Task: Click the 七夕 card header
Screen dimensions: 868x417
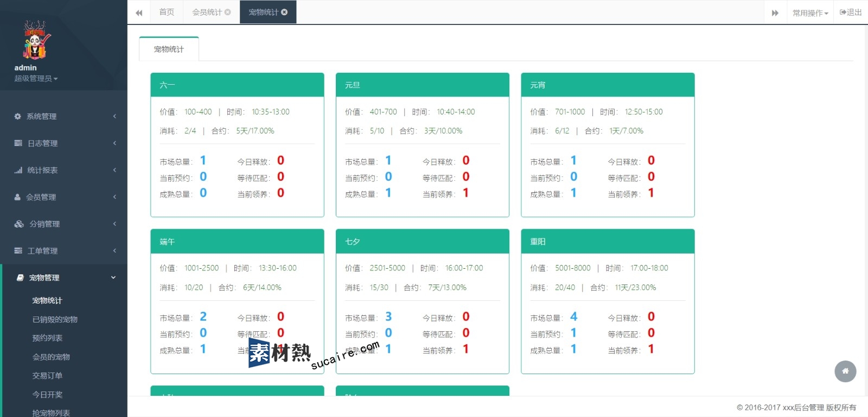Action: pyautogui.click(x=423, y=242)
